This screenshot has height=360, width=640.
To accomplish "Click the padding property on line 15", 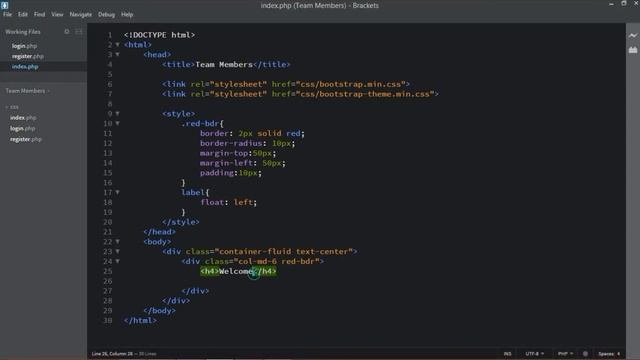I will [217, 173].
